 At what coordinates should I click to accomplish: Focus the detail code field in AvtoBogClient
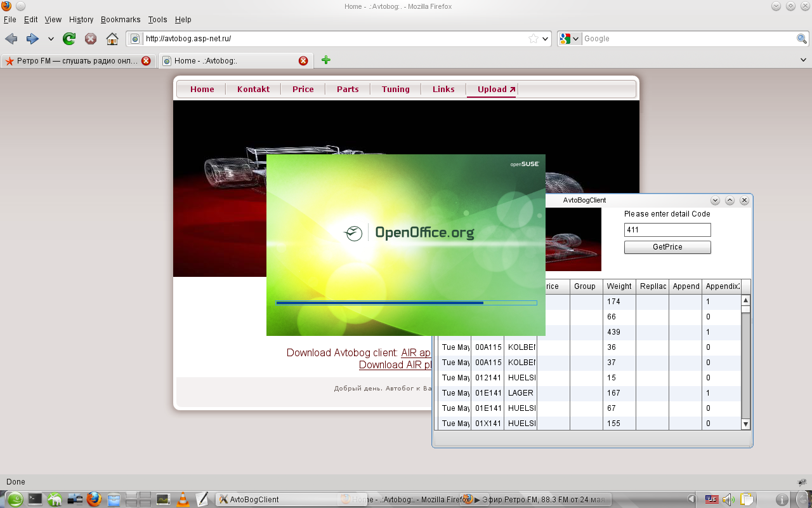coord(667,230)
